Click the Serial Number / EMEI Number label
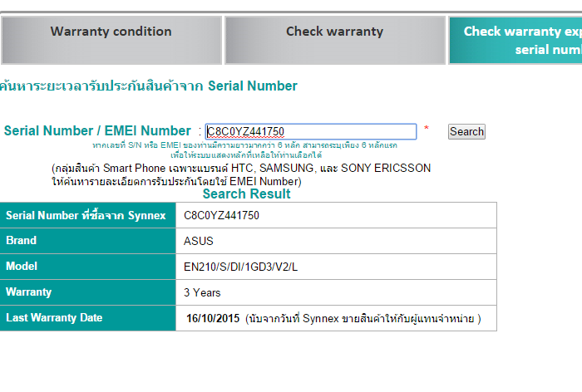582x392 pixels. coord(97,130)
